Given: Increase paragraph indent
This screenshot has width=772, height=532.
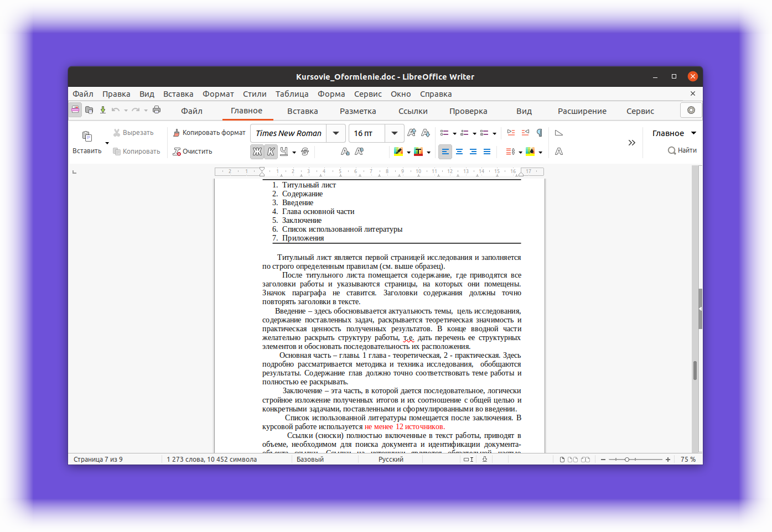Looking at the screenshot, I should (x=511, y=133).
